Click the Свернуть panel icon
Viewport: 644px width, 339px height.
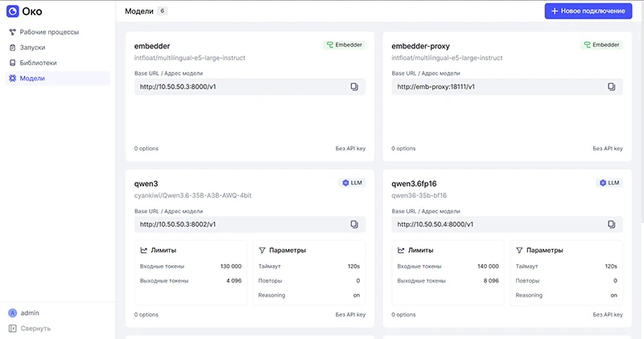coord(13,329)
